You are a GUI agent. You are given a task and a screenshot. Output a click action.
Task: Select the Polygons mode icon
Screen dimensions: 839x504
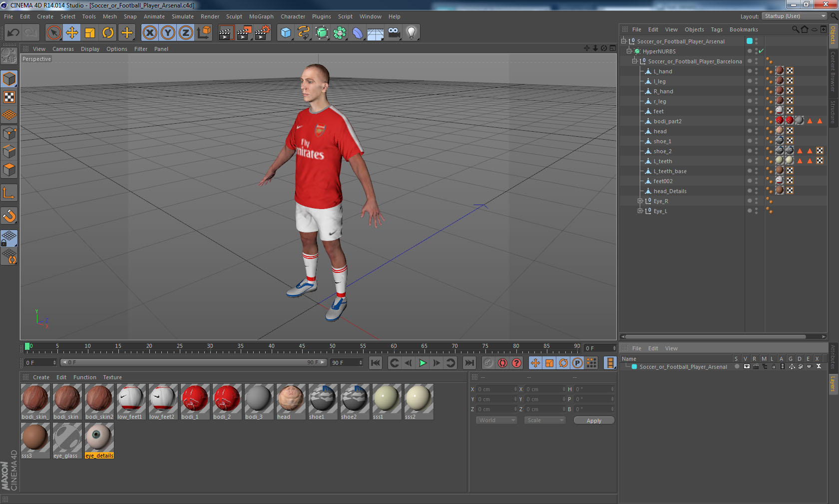pyautogui.click(x=9, y=170)
